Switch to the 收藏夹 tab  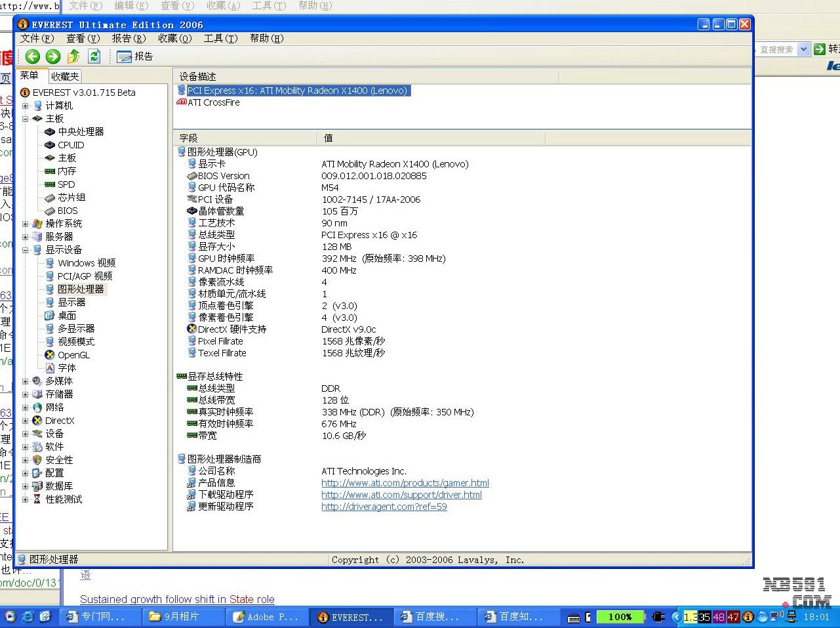(65, 76)
